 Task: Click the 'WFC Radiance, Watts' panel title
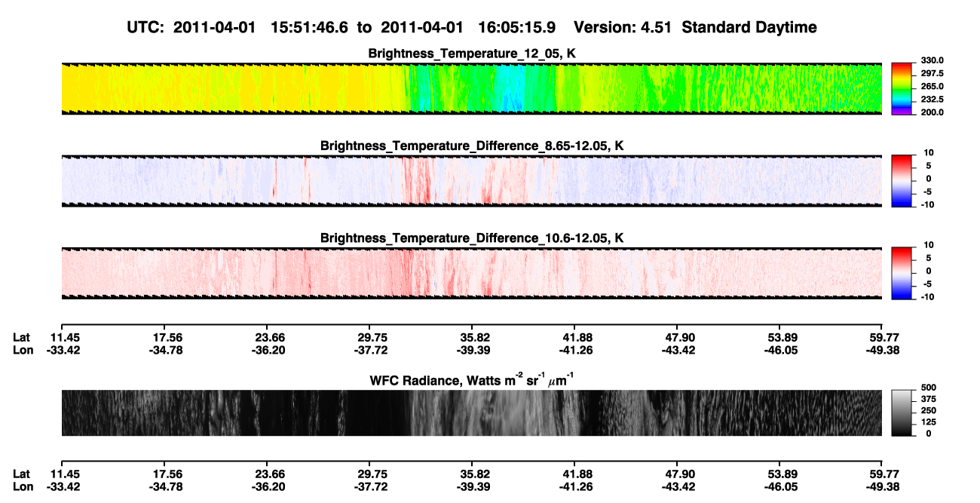coord(472,379)
